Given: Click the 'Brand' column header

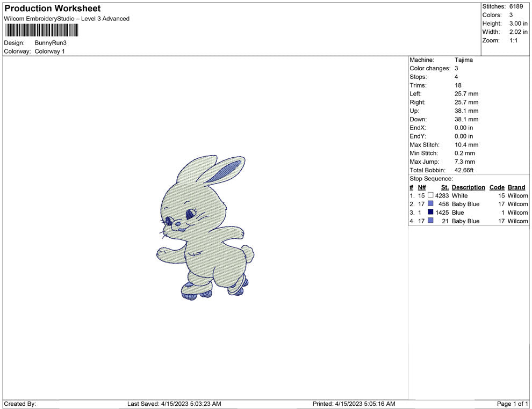Looking at the screenshot, I should (x=516, y=187).
